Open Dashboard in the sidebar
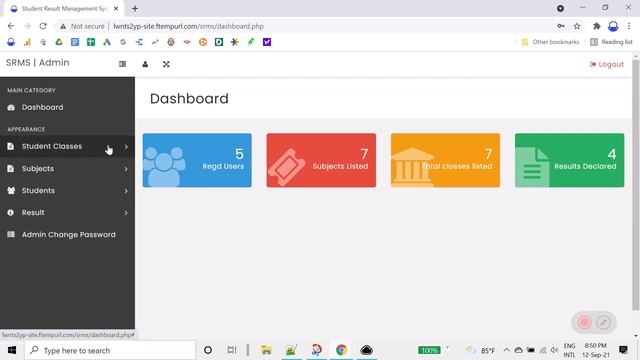The height and width of the screenshot is (360, 640). point(42,107)
